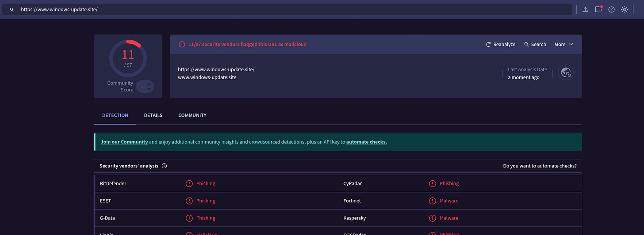Click the Fortinet vendor name
644x235 pixels.
(352, 201)
